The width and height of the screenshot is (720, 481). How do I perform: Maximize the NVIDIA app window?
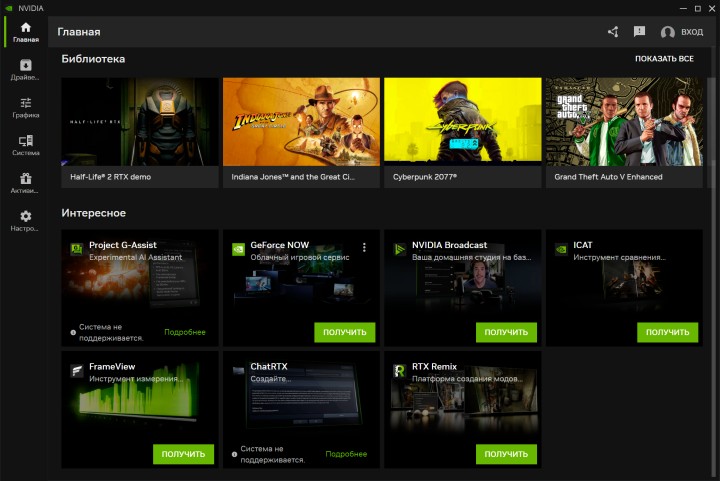click(x=698, y=8)
